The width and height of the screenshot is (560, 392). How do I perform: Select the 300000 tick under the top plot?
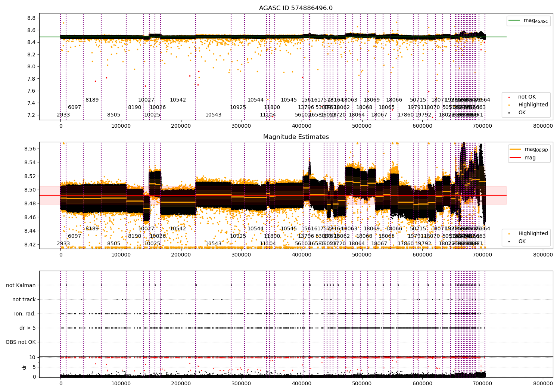(241, 126)
